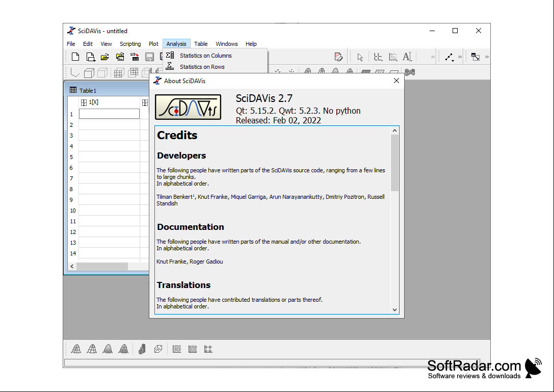Open the Table menu
The width and height of the screenshot is (554, 392).
click(201, 44)
